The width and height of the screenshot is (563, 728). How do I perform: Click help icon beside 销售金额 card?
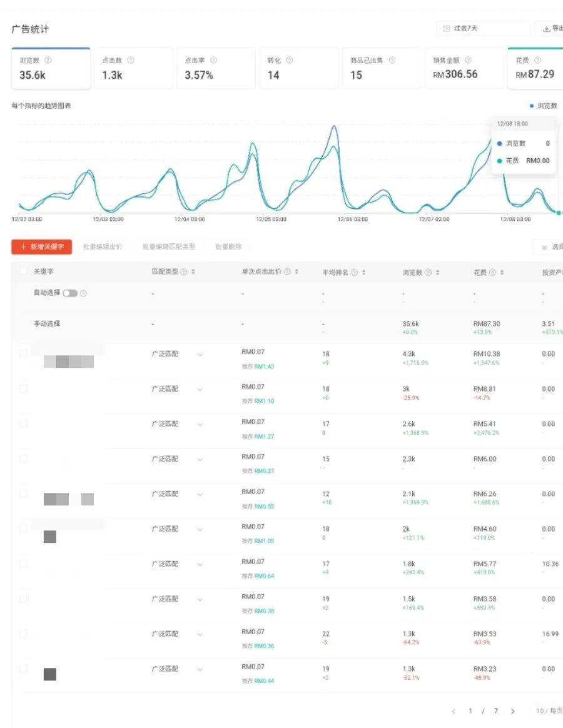coord(469,61)
